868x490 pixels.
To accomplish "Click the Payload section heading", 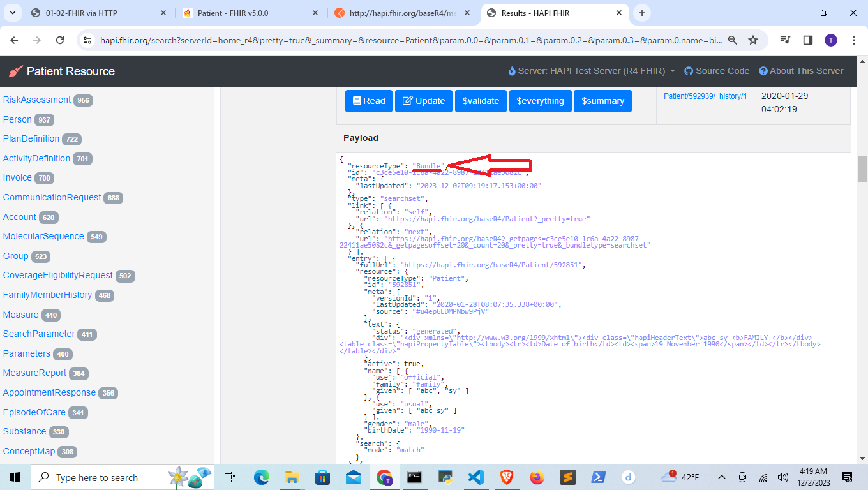I will point(361,138).
